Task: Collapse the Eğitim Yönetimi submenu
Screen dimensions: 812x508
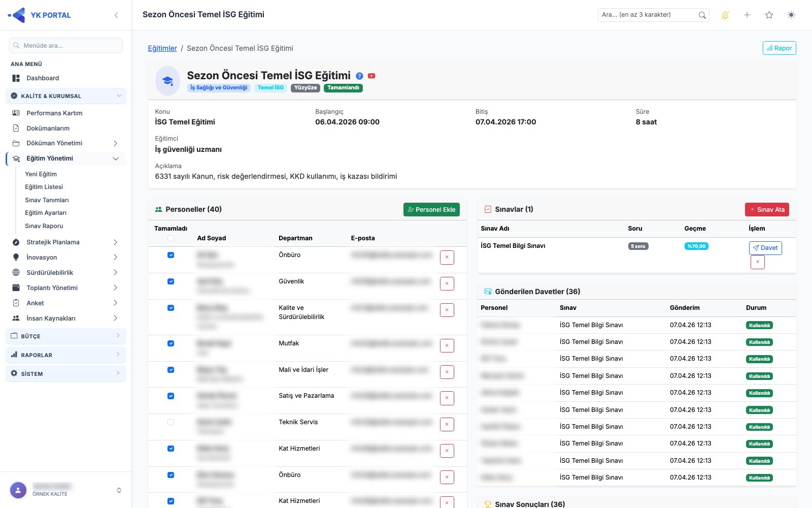Action: (x=66, y=158)
